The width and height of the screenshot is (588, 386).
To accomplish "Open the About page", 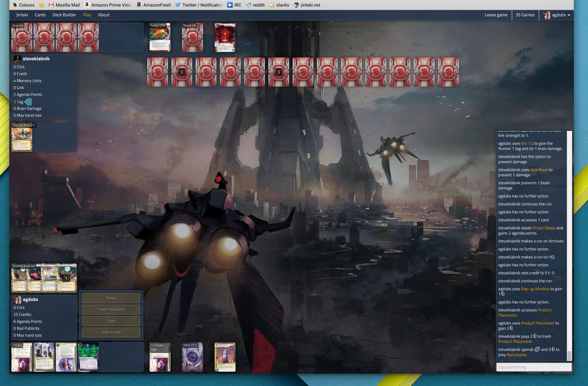I will (104, 15).
